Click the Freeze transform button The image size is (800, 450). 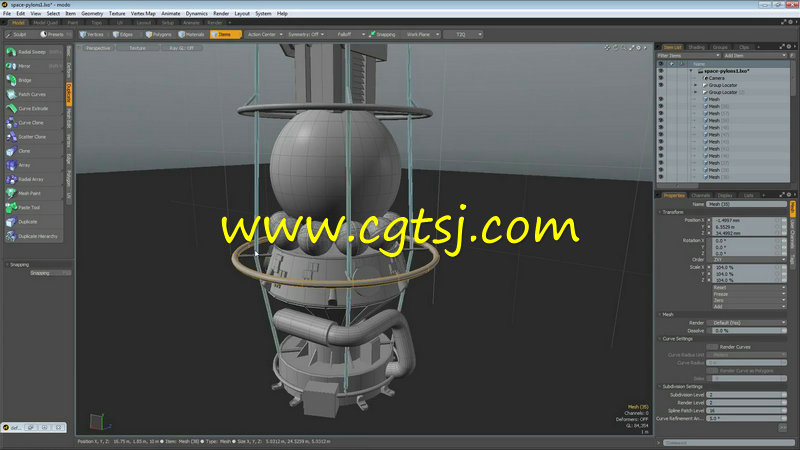pos(749,294)
